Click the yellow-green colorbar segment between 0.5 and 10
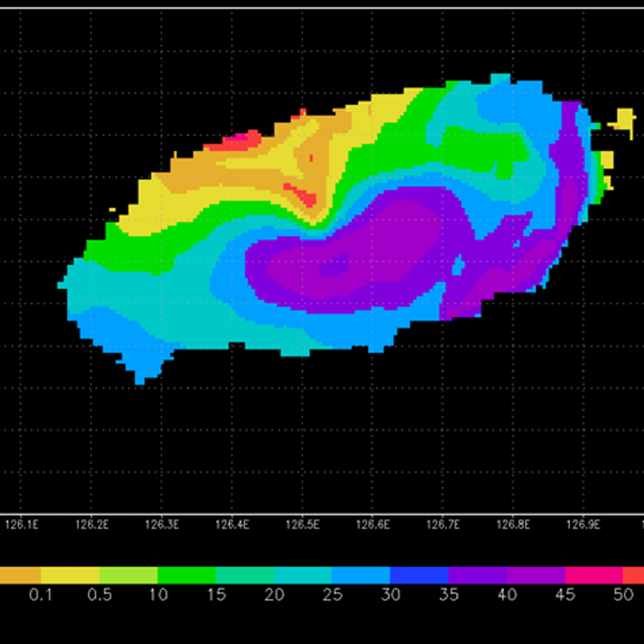 click(x=128, y=575)
